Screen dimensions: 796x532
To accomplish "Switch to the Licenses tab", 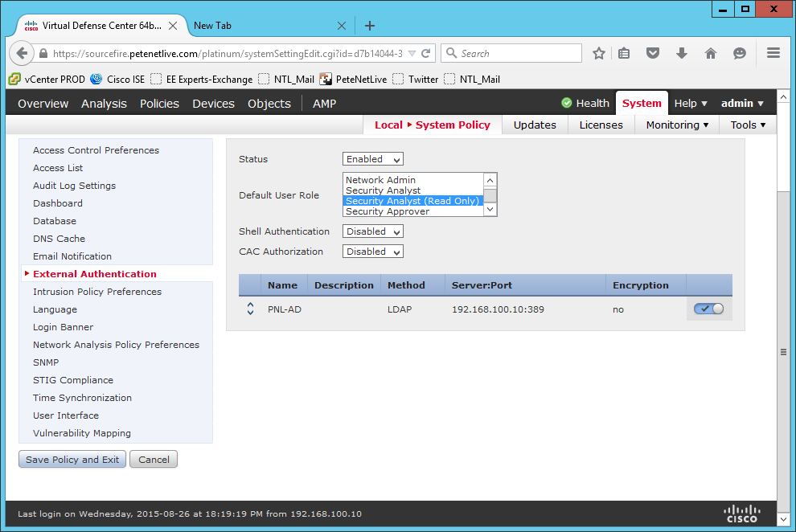I will (601, 125).
